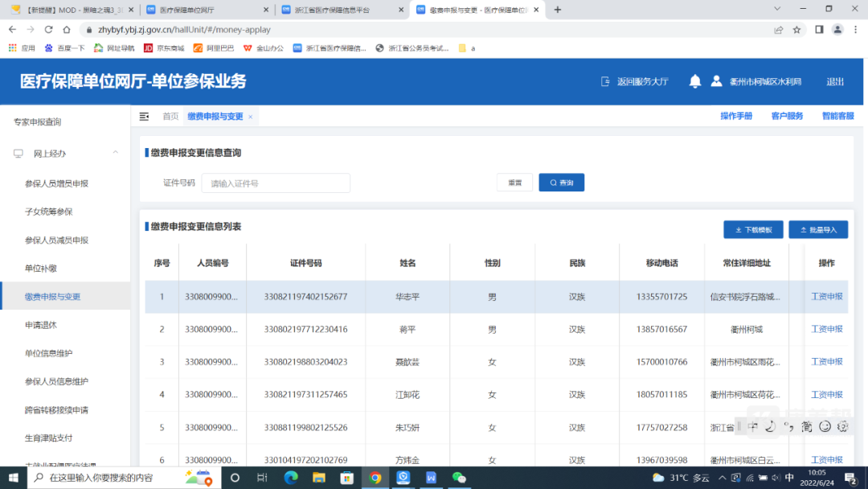Open the 金山办公 bookmark

(263, 48)
